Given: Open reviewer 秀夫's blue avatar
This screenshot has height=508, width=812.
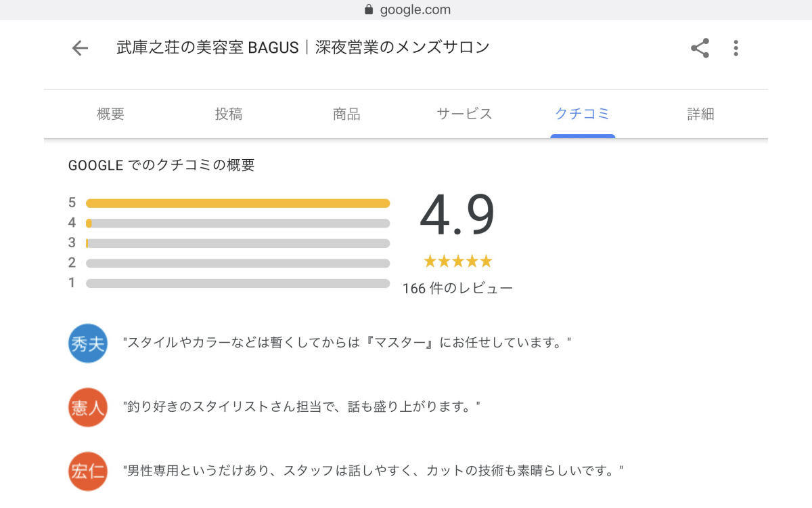Looking at the screenshot, I should (x=88, y=343).
